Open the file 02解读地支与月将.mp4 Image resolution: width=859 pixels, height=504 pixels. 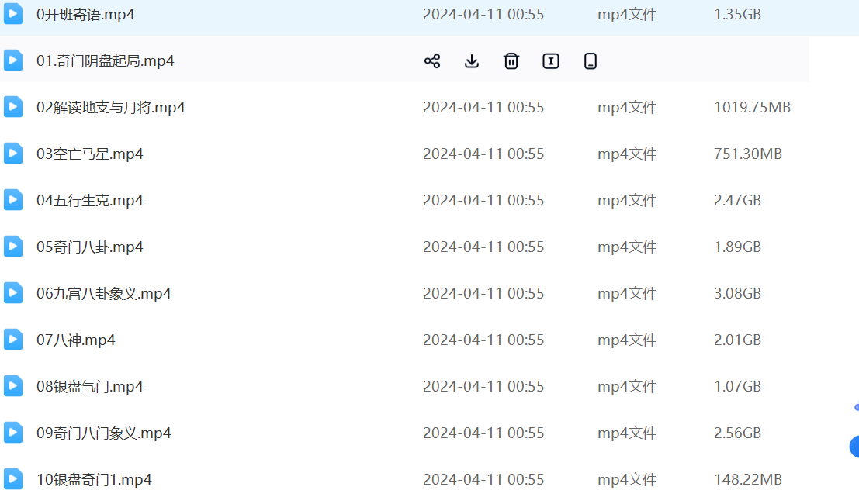pos(110,108)
